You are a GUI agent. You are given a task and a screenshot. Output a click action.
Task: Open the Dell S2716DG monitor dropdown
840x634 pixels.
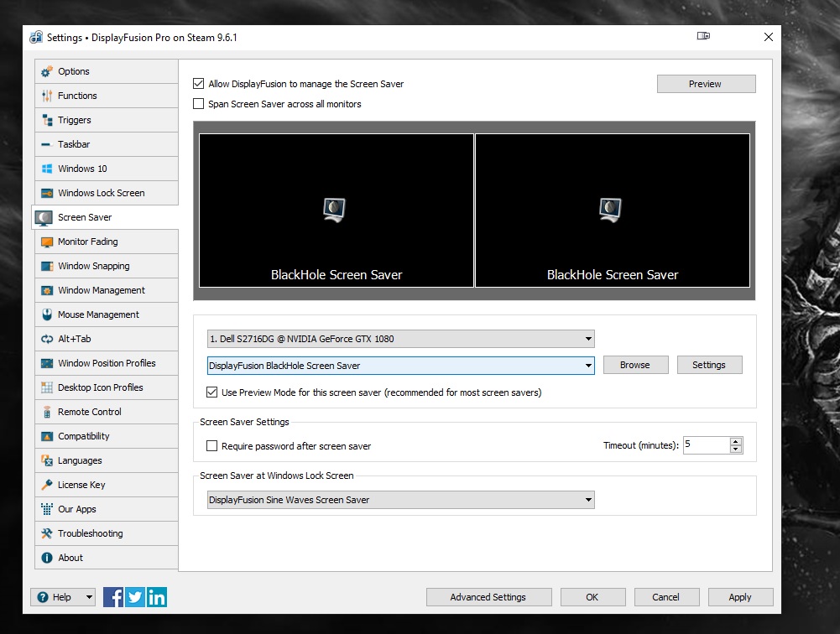[401, 339]
